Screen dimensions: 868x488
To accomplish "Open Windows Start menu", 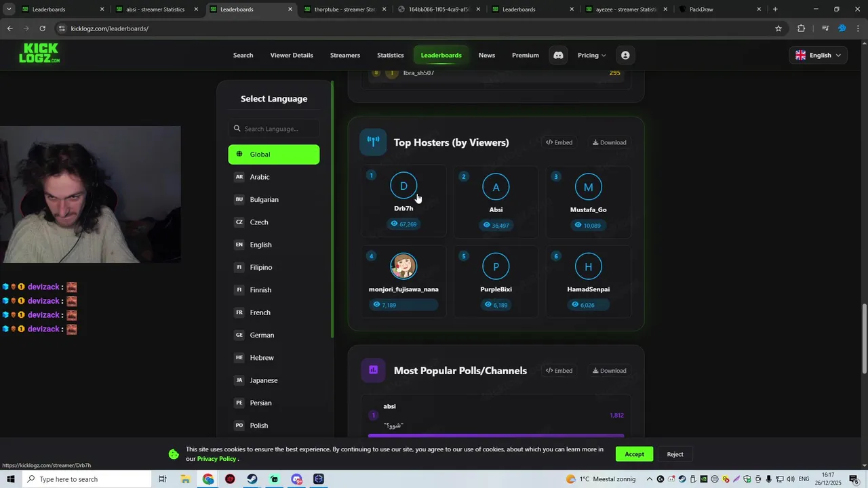I will (x=11, y=479).
